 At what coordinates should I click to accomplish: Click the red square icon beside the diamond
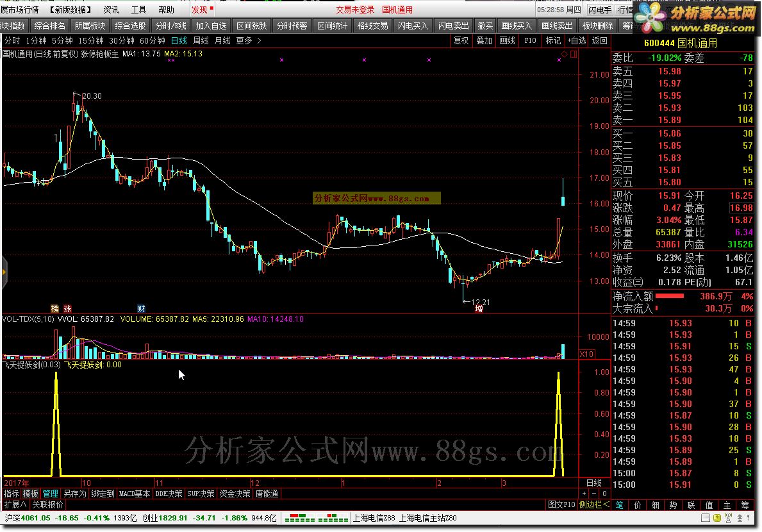click(574, 54)
